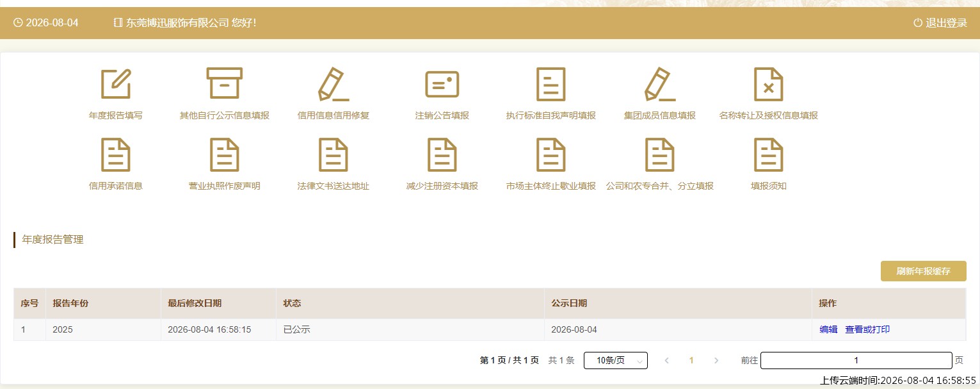Screen dimensions: 980x389
Task: Click the 2026-08-04 16:58:15 modified date cell
Action: pyautogui.click(x=218, y=329)
